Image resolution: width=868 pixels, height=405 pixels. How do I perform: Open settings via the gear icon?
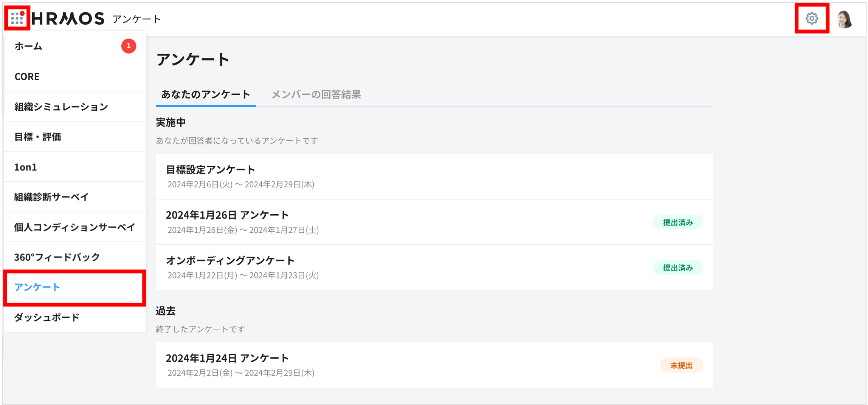click(x=811, y=18)
